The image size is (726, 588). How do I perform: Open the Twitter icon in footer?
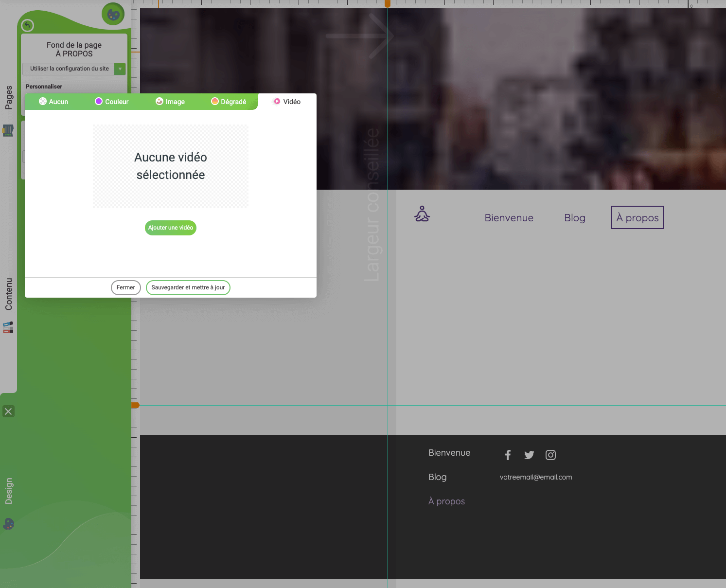click(x=529, y=455)
